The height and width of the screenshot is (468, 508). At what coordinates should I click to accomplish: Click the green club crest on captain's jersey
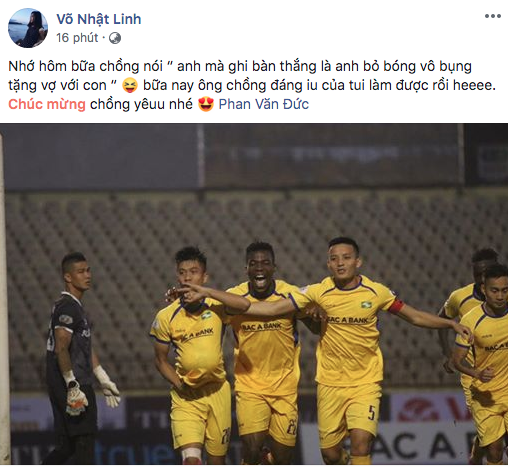pos(366,304)
